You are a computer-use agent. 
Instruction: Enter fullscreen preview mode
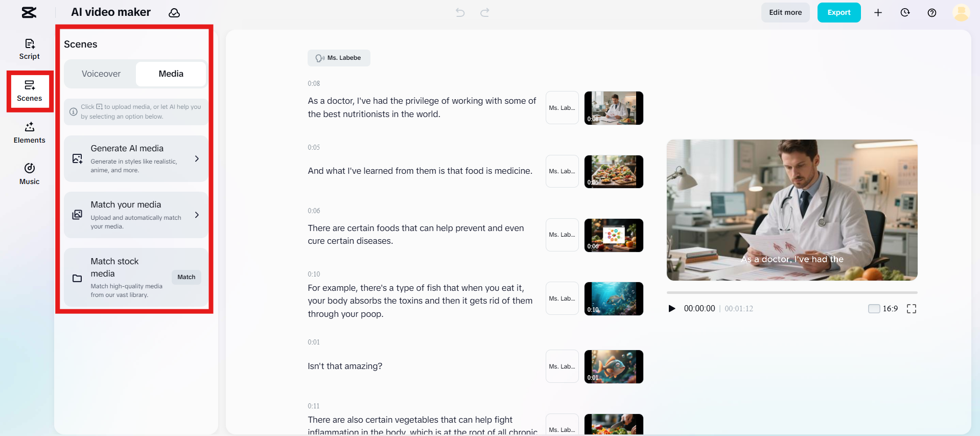click(911, 309)
